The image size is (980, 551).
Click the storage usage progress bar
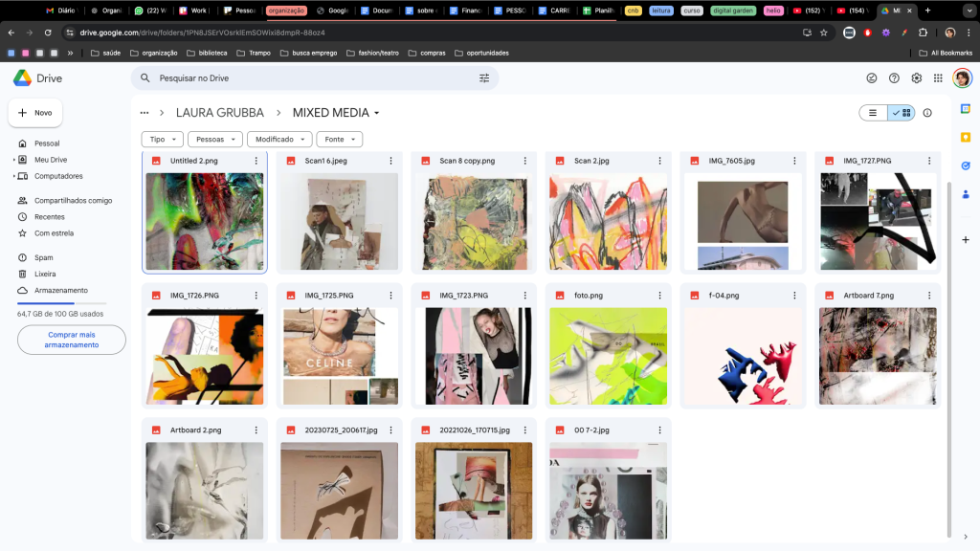[61, 303]
